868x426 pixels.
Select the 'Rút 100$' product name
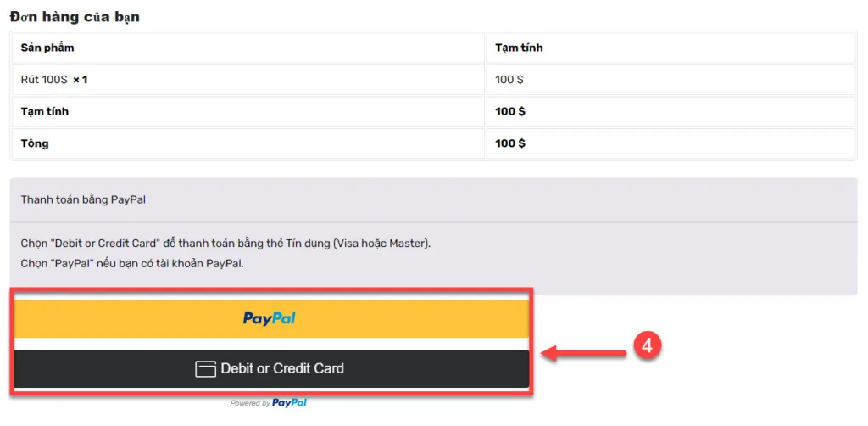(44, 80)
